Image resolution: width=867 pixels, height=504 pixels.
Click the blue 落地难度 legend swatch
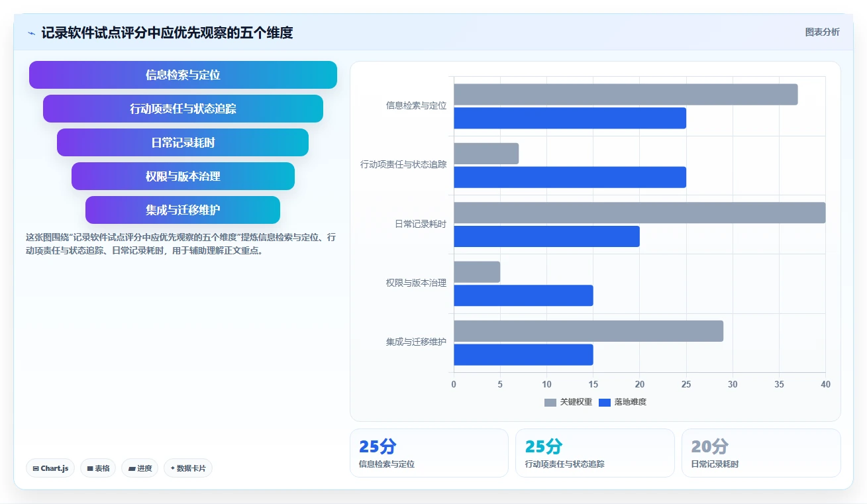click(x=605, y=402)
